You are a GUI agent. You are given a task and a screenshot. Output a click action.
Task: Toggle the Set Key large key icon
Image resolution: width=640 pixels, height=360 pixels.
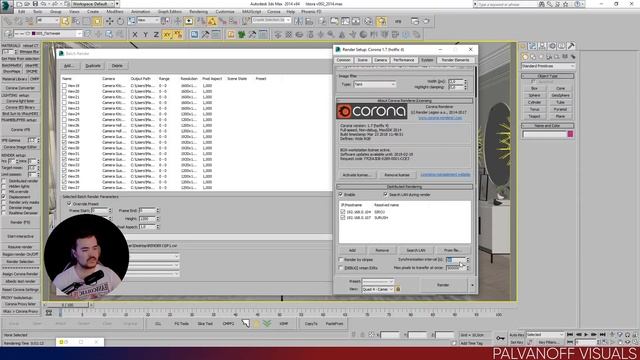[500, 338]
